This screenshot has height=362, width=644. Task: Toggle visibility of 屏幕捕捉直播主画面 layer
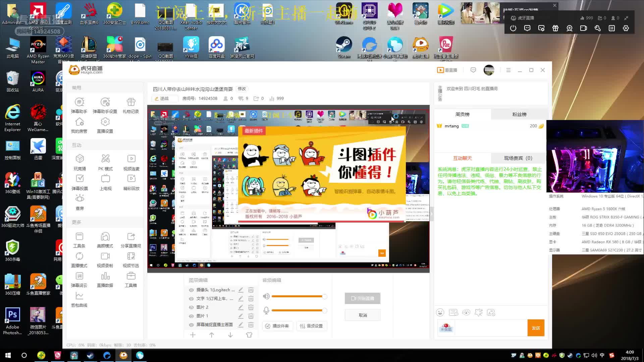click(x=191, y=325)
